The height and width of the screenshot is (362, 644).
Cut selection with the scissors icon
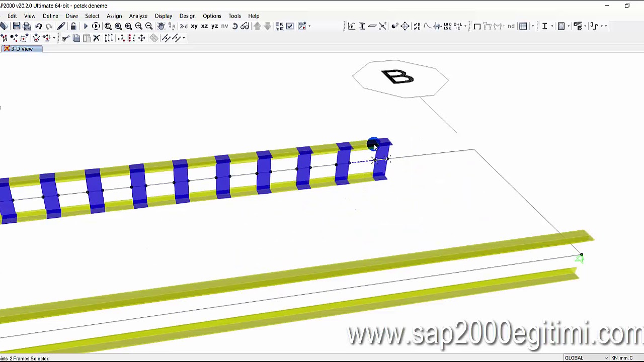(x=65, y=38)
